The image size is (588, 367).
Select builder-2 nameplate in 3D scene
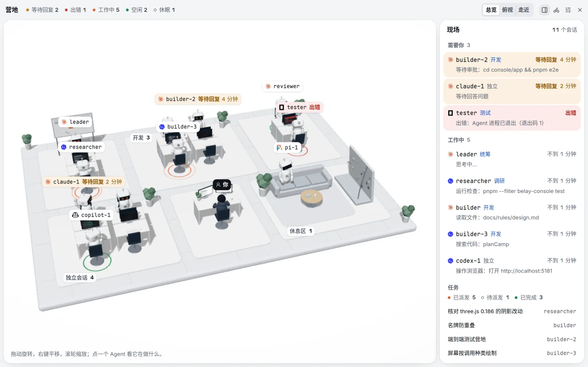(x=198, y=99)
